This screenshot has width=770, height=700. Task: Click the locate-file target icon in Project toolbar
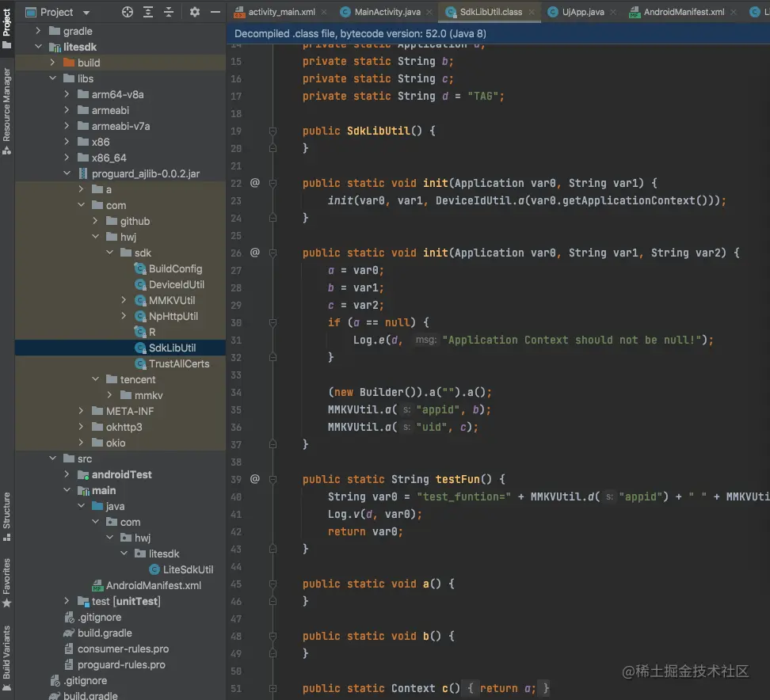[128, 12]
